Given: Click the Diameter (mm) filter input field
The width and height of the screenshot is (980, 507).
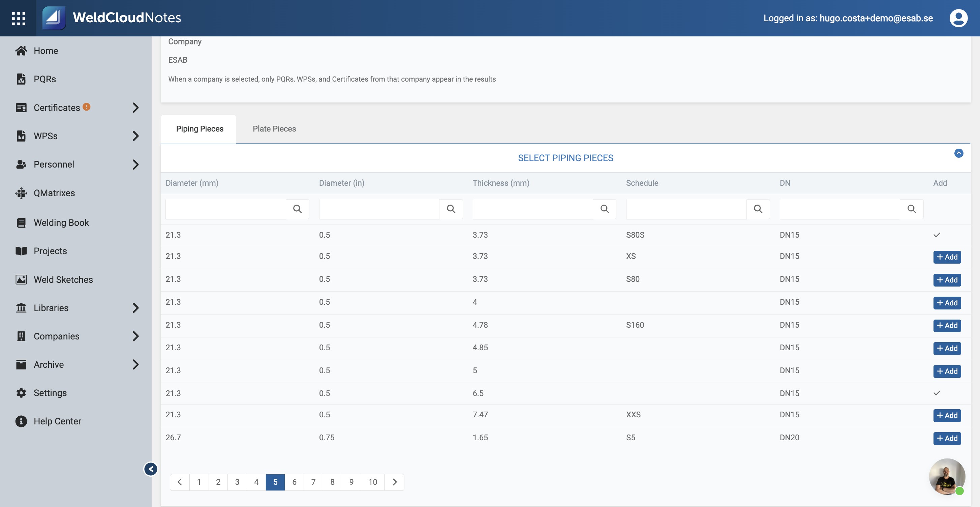Looking at the screenshot, I should 225,209.
